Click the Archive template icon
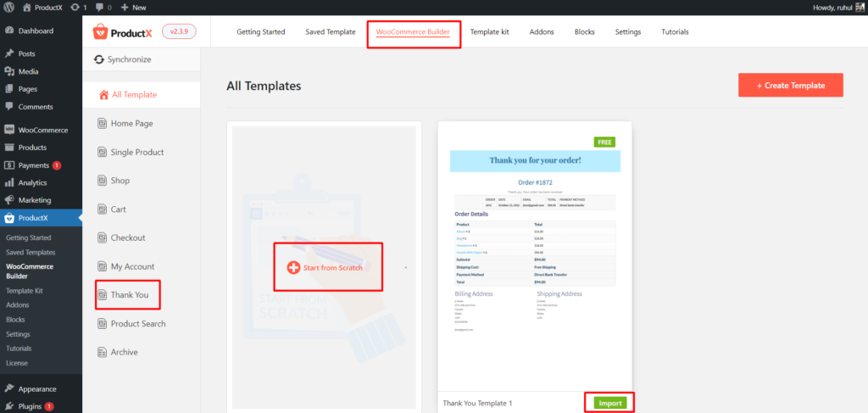868x413 pixels. click(x=102, y=352)
